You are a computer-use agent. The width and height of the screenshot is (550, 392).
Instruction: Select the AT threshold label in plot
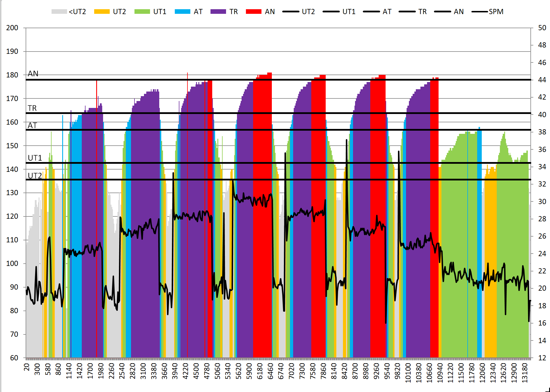point(32,125)
